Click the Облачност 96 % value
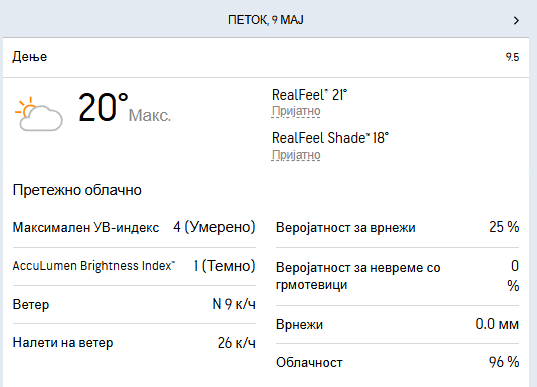This screenshot has width=537, height=387. pyautogui.click(x=504, y=362)
